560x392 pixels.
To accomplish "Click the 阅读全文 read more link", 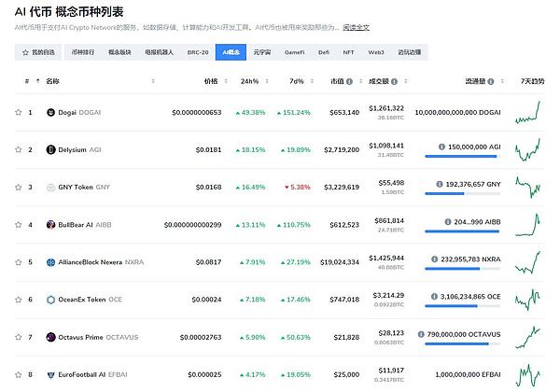I will pyautogui.click(x=354, y=29).
